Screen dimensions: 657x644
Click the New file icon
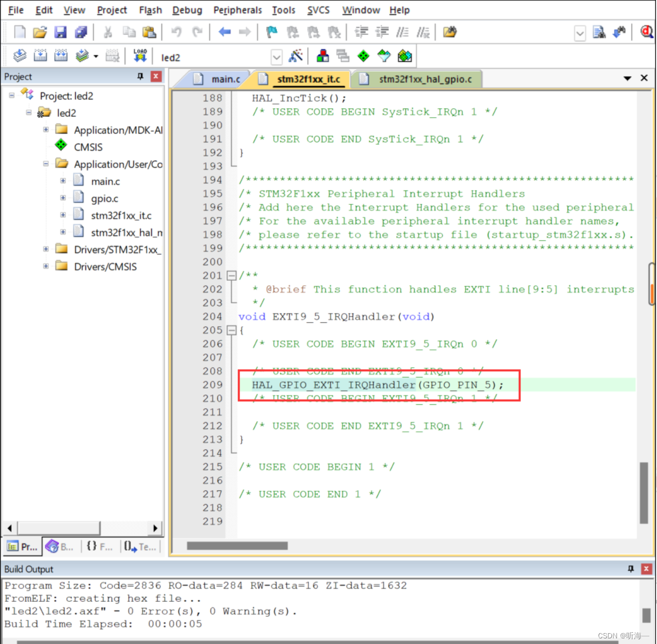coord(19,32)
